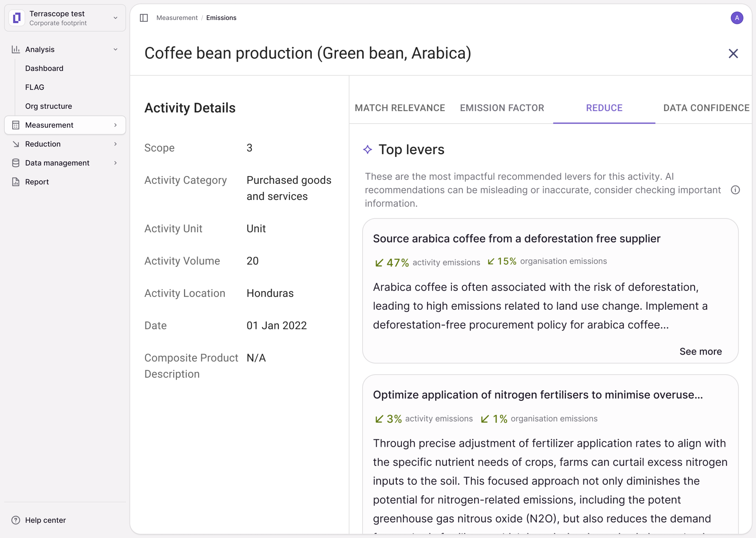Go to the Measurement breadcrumb
This screenshot has height=538, width=756.
(177, 18)
